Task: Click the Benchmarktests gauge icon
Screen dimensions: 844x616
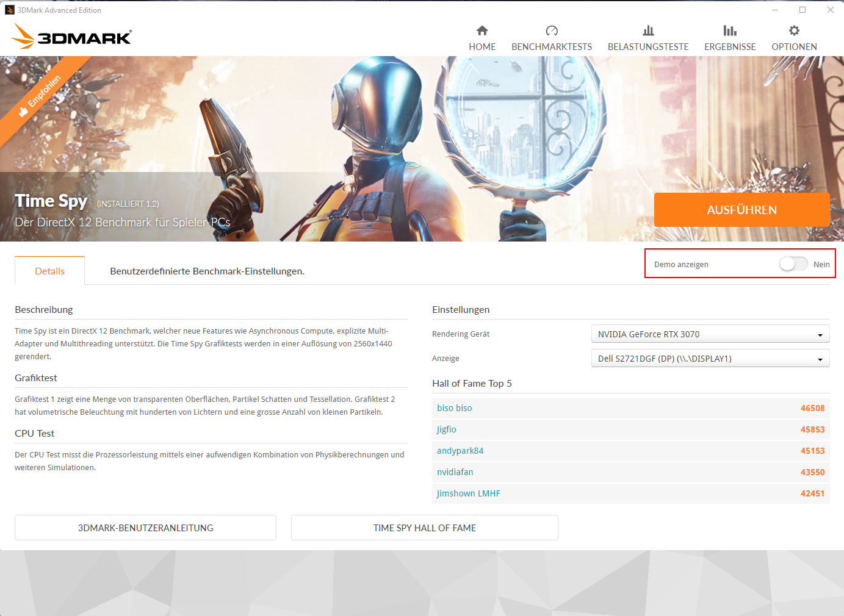Action: (x=552, y=30)
